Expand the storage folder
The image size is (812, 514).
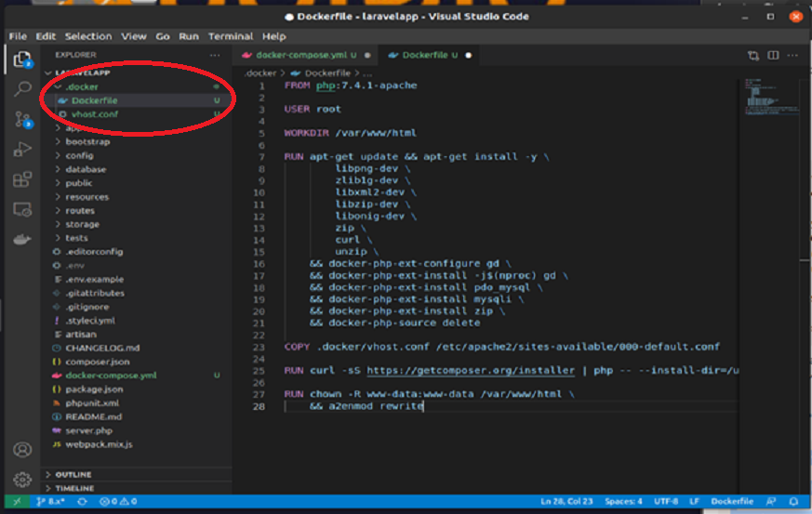coord(76,224)
